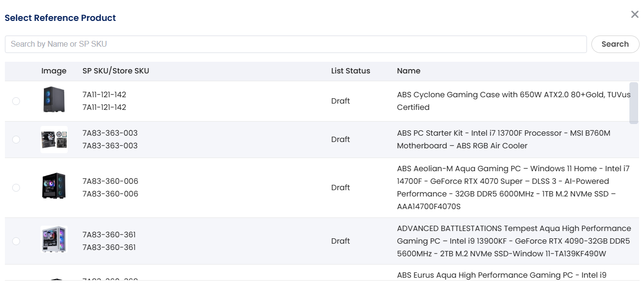Click Draft status for ABS Aeolian-M Aqua
This screenshot has width=644, height=285.
(341, 188)
